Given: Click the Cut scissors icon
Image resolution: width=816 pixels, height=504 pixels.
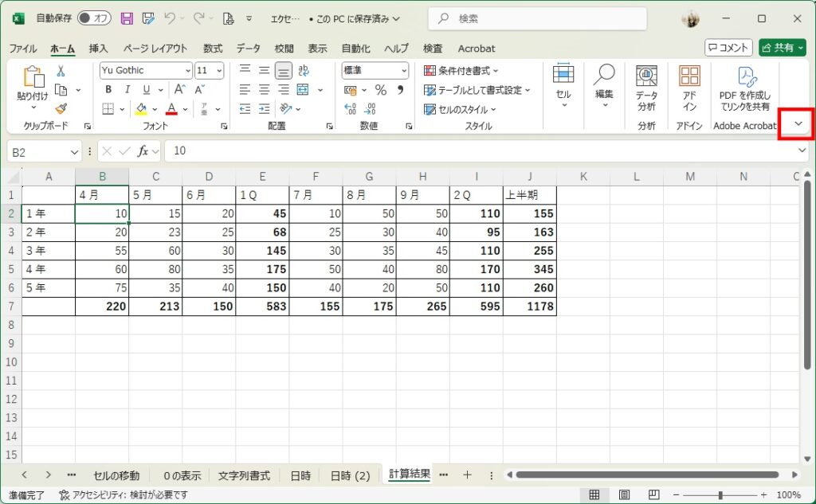Looking at the screenshot, I should tap(61, 71).
